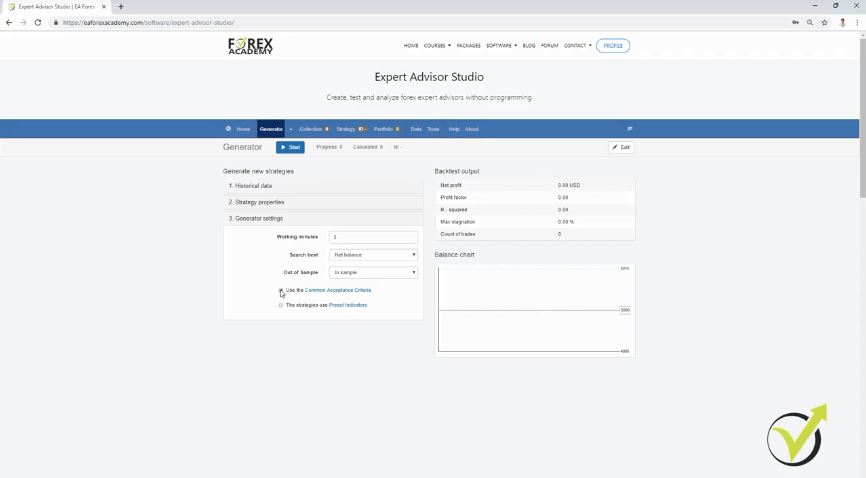Switch to the Collection tab
The height and width of the screenshot is (478, 866).
coord(313,129)
